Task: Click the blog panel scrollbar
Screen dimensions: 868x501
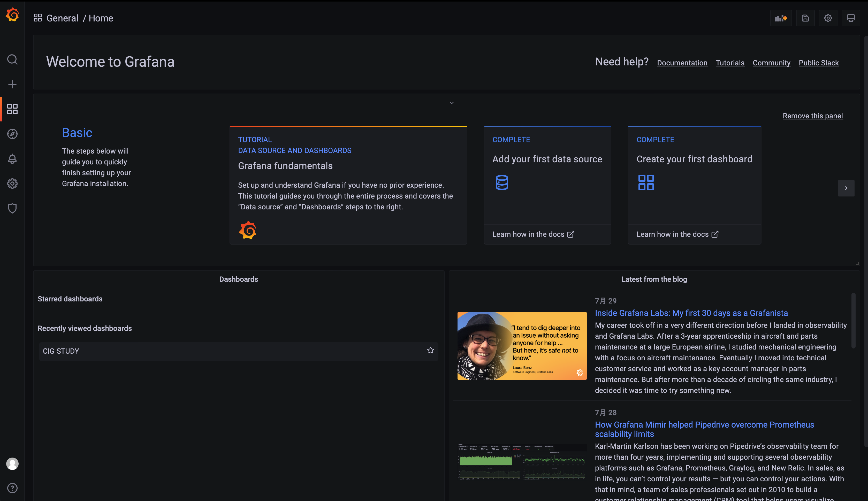Action: click(853, 320)
